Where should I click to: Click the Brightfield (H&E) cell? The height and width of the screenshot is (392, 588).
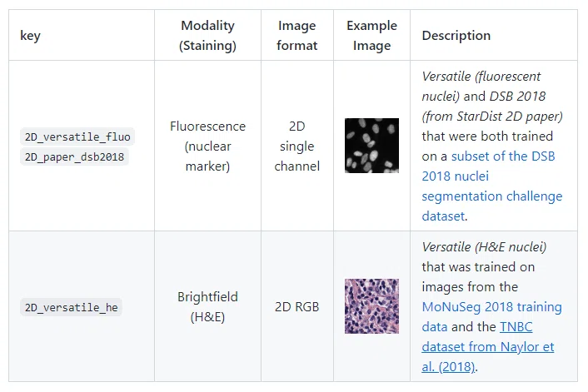click(x=207, y=306)
